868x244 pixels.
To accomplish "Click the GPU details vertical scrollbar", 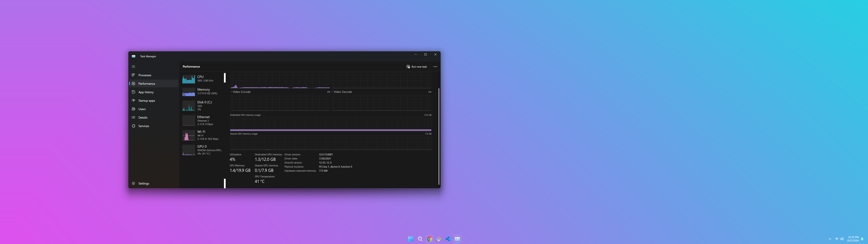I will click(439, 136).
